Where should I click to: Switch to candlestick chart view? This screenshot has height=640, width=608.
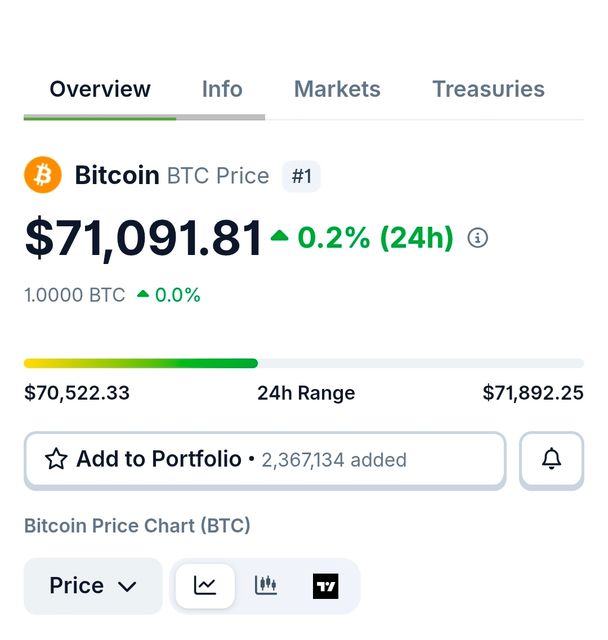[x=265, y=586]
